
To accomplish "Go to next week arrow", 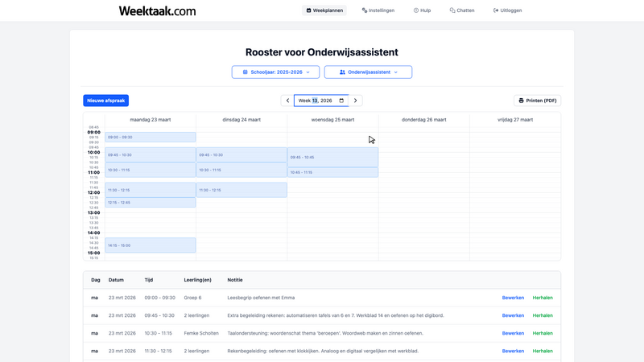I will (x=357, y=101).
